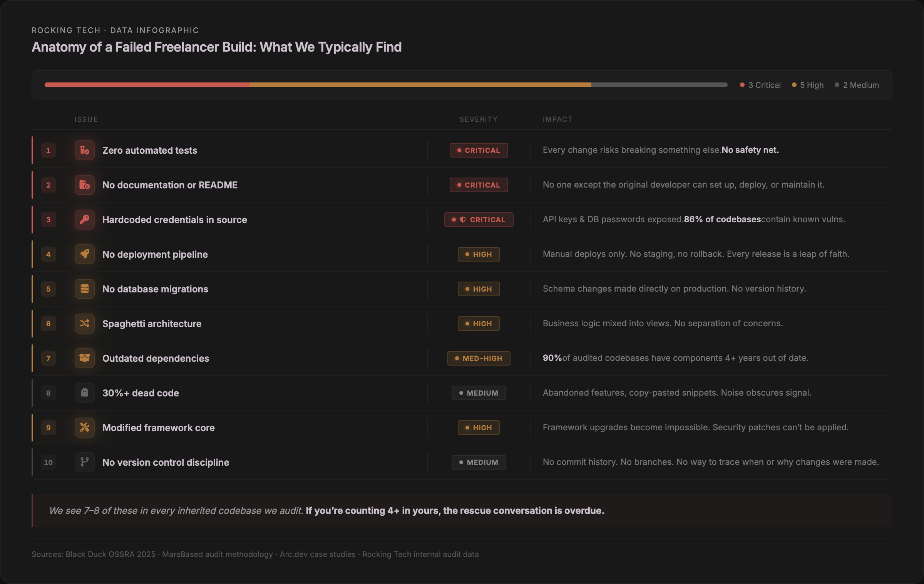
Task: Click the shuffle icon beside Spaghetti architecture
Action: click(84, 324)
